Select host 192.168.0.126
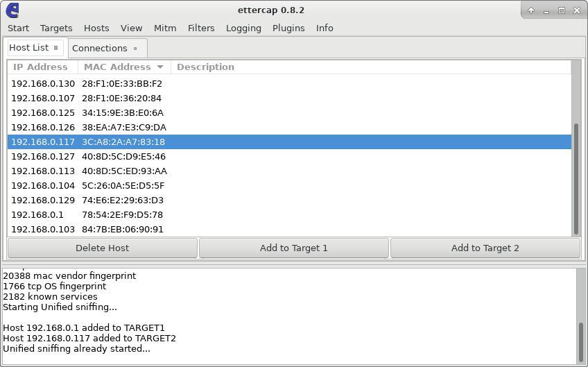Image resolution: width=588 pixels, height=367 pixels. (289, 128)
